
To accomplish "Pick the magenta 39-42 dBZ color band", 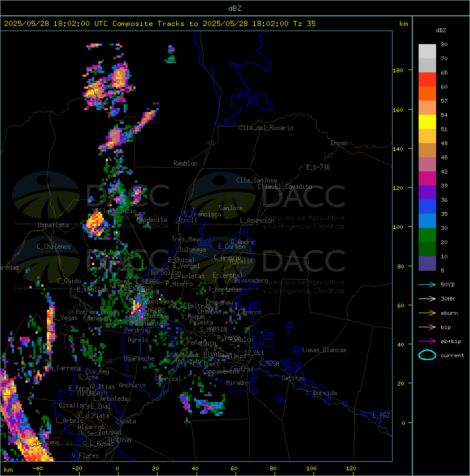I will tap(427, 179).
